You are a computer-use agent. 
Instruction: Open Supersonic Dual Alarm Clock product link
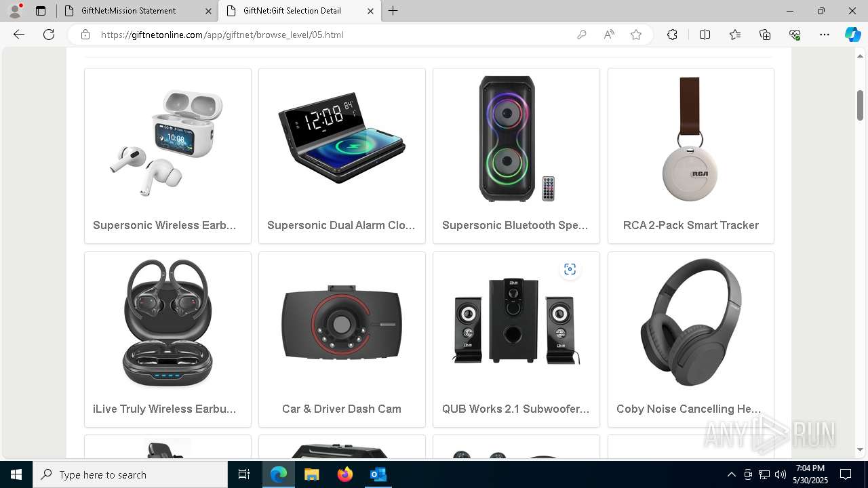click(x=341, y=225)
